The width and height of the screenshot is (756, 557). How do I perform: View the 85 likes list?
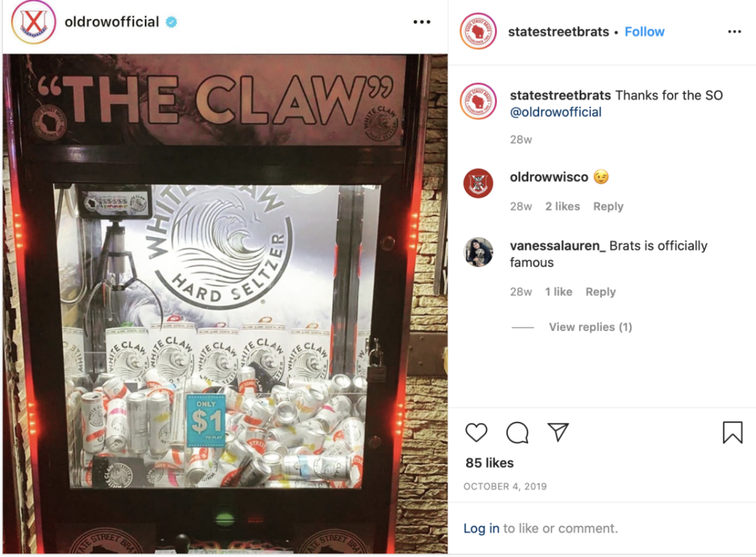(x=489, y=463)
